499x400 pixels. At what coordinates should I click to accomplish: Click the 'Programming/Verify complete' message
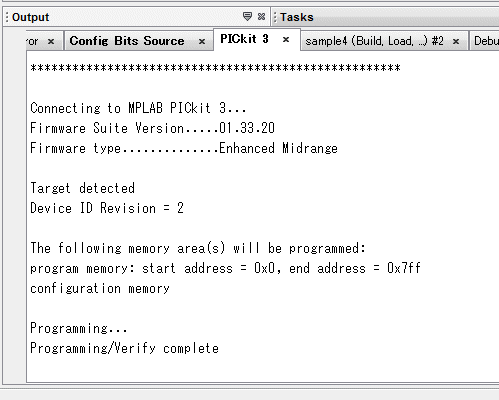pyautogui.click(x=124, y=348)
